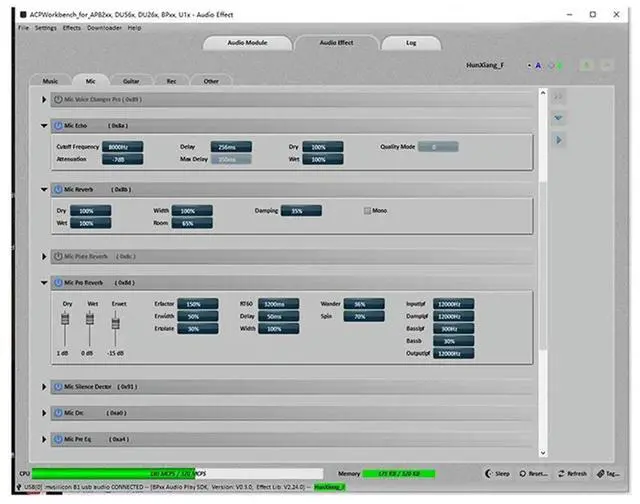Click the Room 65% field

[x=192, y=223]
